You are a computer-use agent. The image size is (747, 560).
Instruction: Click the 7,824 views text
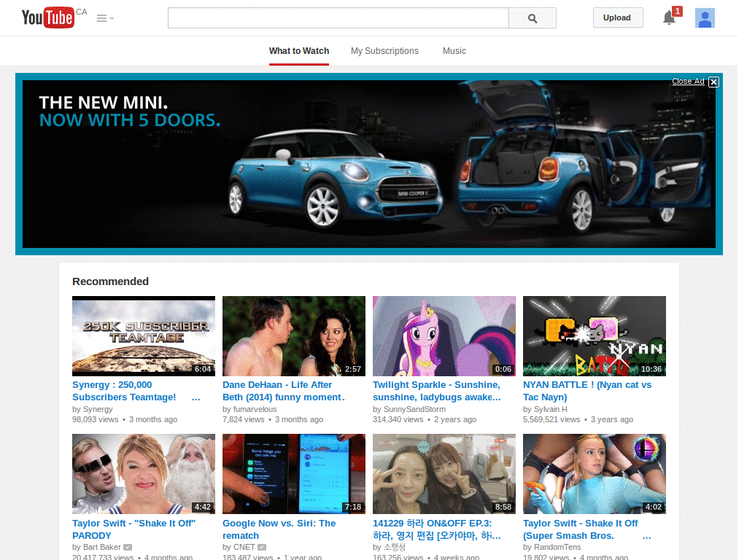pos(244,419)
